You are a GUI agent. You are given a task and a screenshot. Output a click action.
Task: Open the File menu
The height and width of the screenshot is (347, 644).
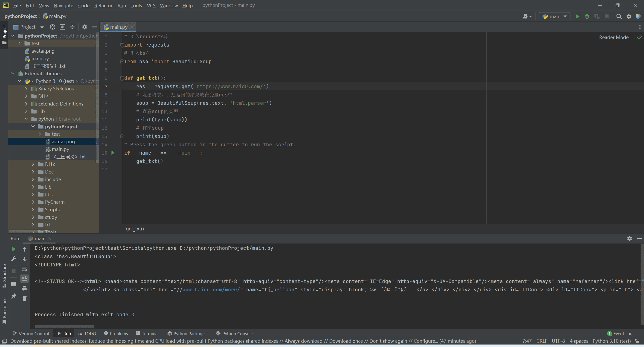[x=17, y=5]
